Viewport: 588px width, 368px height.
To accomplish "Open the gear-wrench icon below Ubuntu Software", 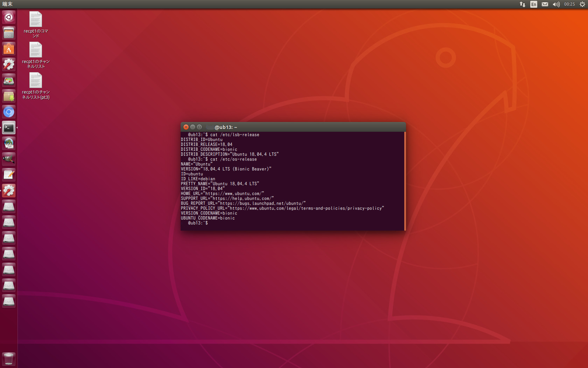I will pyautogui.click(x=9, y=64).
